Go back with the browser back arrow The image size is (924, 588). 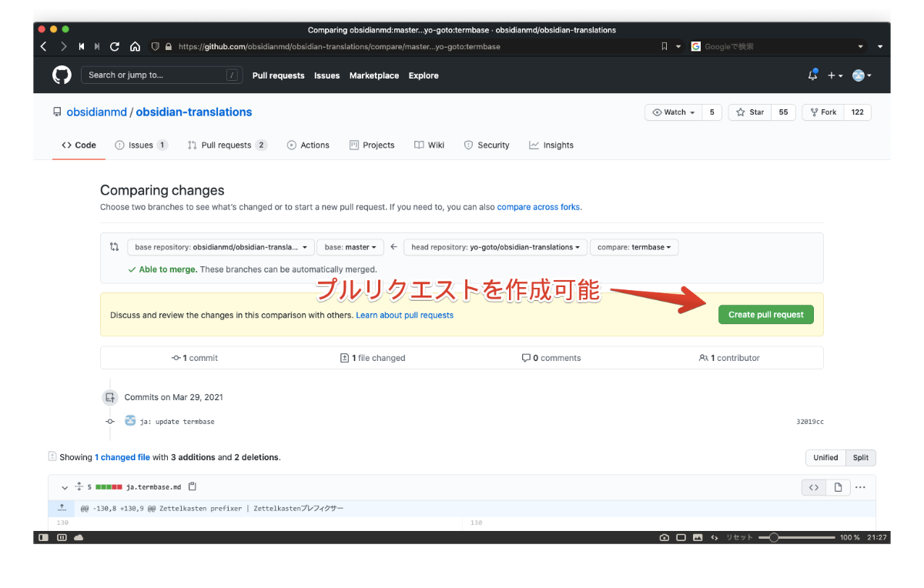pos(43,46)
